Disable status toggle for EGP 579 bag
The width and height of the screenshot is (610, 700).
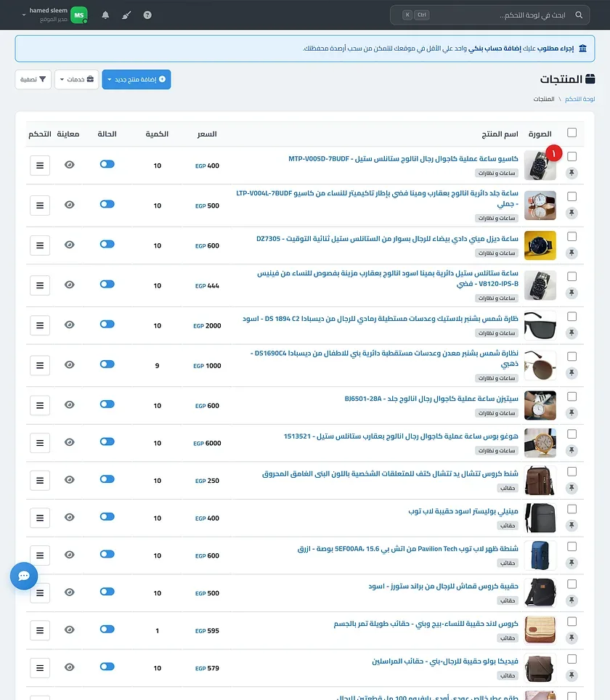107,667
